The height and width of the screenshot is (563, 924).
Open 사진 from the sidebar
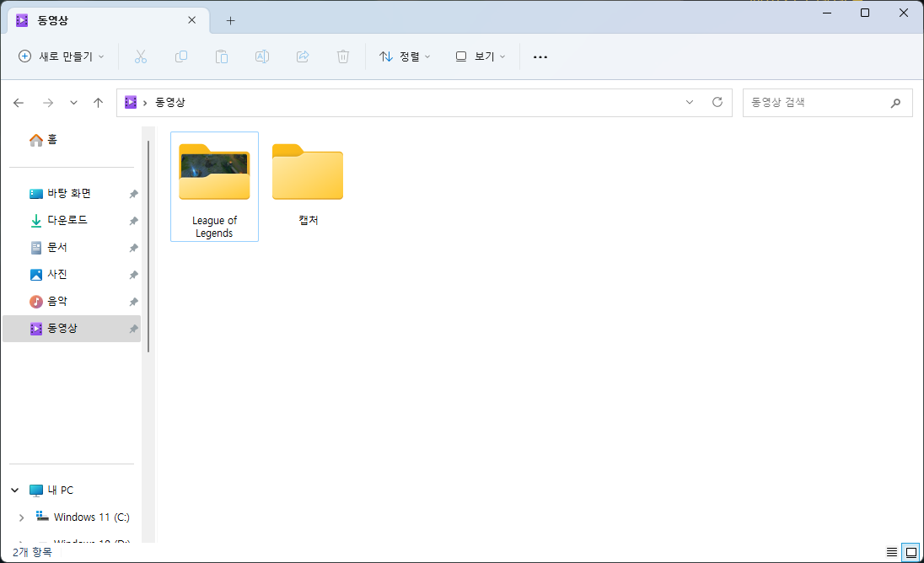(59, 274)
